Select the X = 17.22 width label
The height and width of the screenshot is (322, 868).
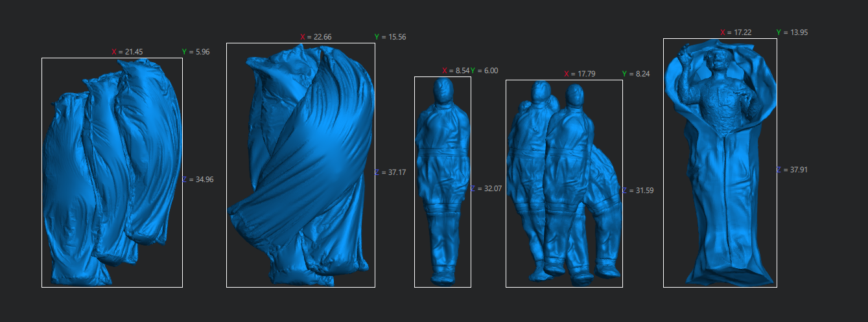pos(736,32)
